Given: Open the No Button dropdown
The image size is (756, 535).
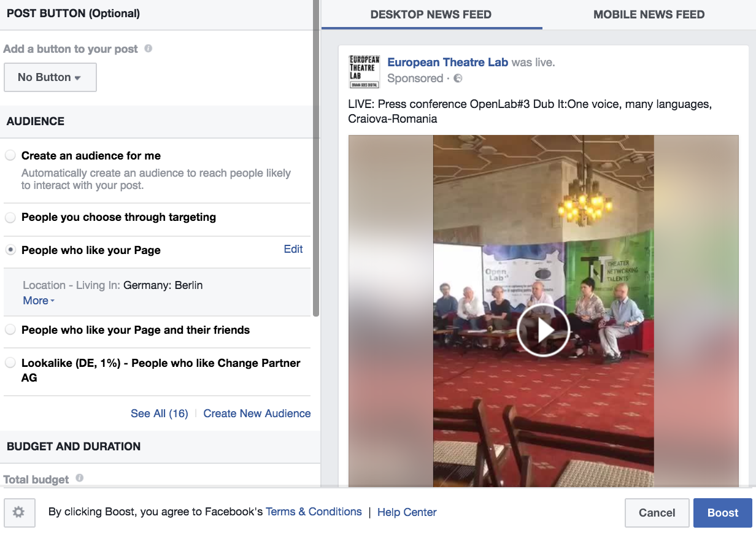Looking at the screenshot, I should [x=50, y=77].
